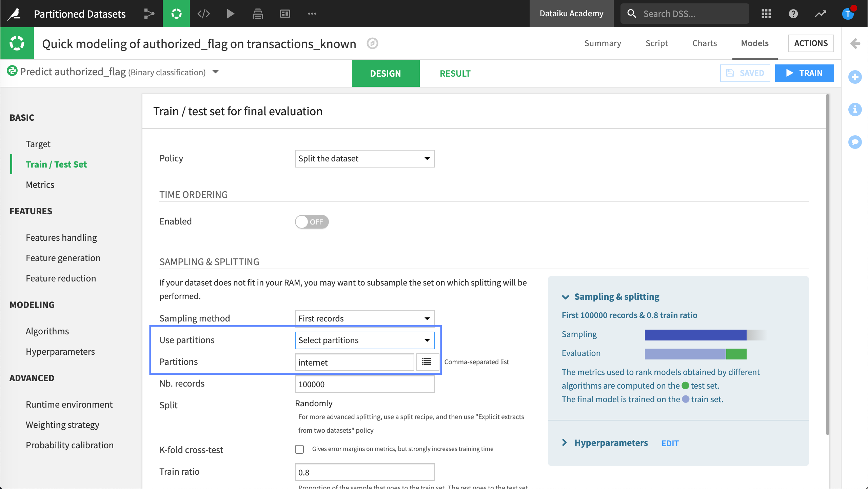Click the hyperparameters EDIT link
Viewport: 868px width, 489px height.
[670, 443]
